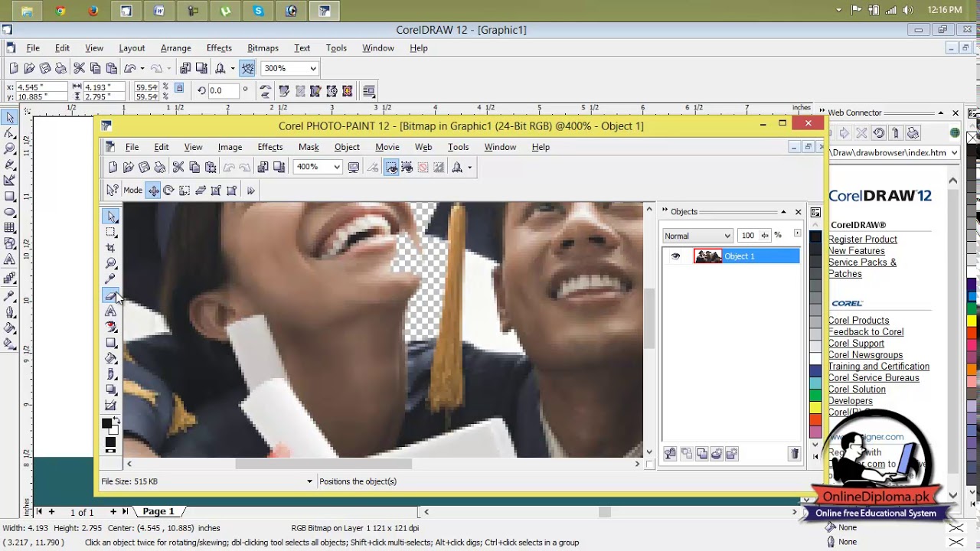The image size is (980, 551).
Task: Open the Mask menu in PHOTO-PAINT
Action: (309, 147)
